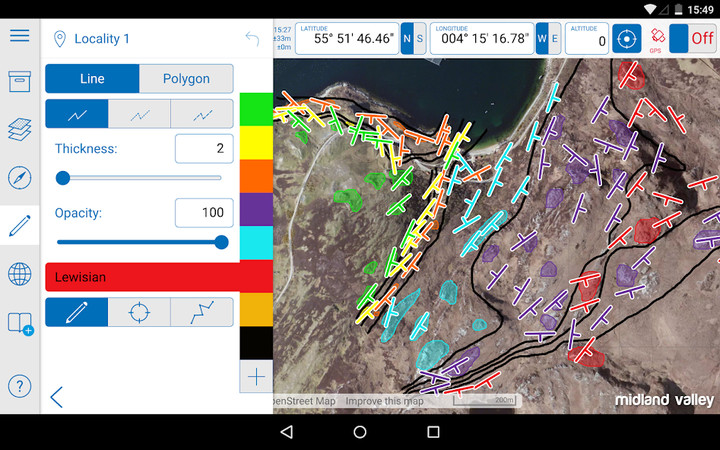Open the notebook add-note icon
Screen dimensions: 720x450
pyautogui.click(x=19, y=323)
